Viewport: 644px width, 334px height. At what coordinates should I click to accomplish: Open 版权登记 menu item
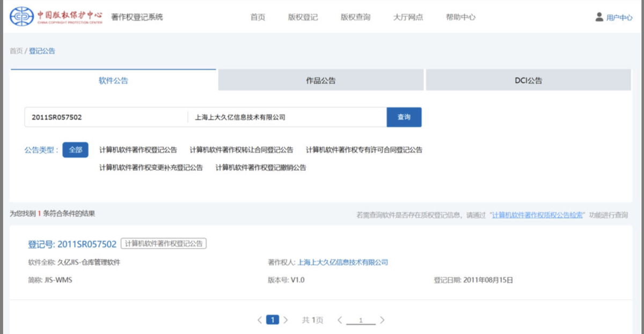click(x=303, y=17)
